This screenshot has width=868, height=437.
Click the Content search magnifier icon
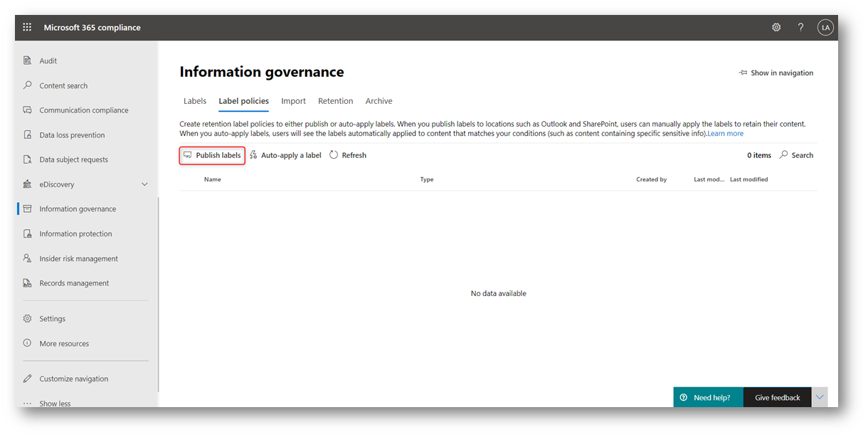[x=28, y=85]
